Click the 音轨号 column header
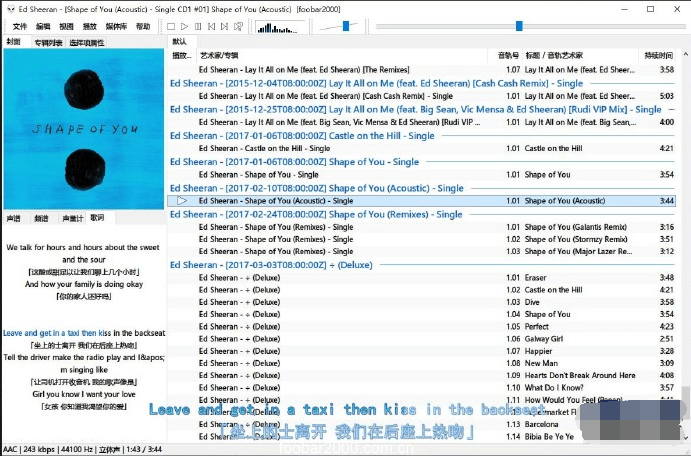This screenshot has width=691, height=456. click(504, 56)
